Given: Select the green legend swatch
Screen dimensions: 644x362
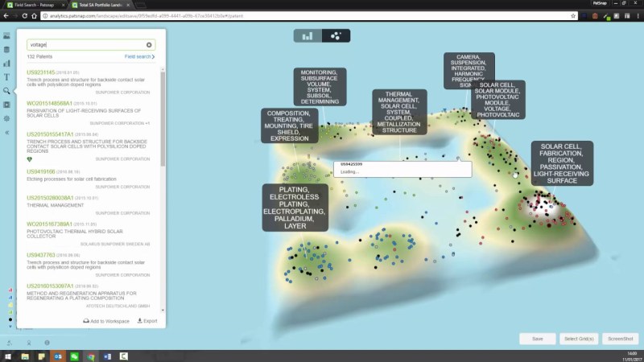Looking at the screenshot, I should (10, 312).
